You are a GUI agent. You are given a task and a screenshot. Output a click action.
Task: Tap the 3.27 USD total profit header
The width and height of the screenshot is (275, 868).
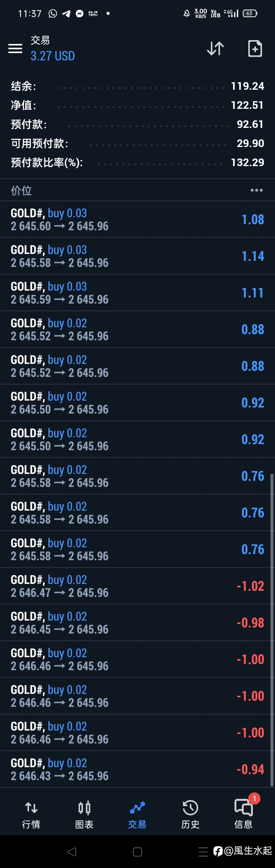[x=53, y=56]
